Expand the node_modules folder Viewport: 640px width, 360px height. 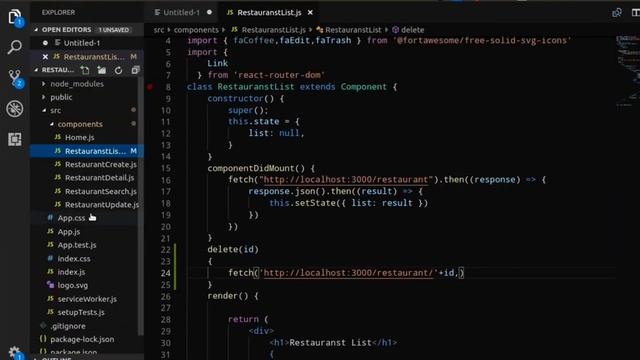click(77, 84)
